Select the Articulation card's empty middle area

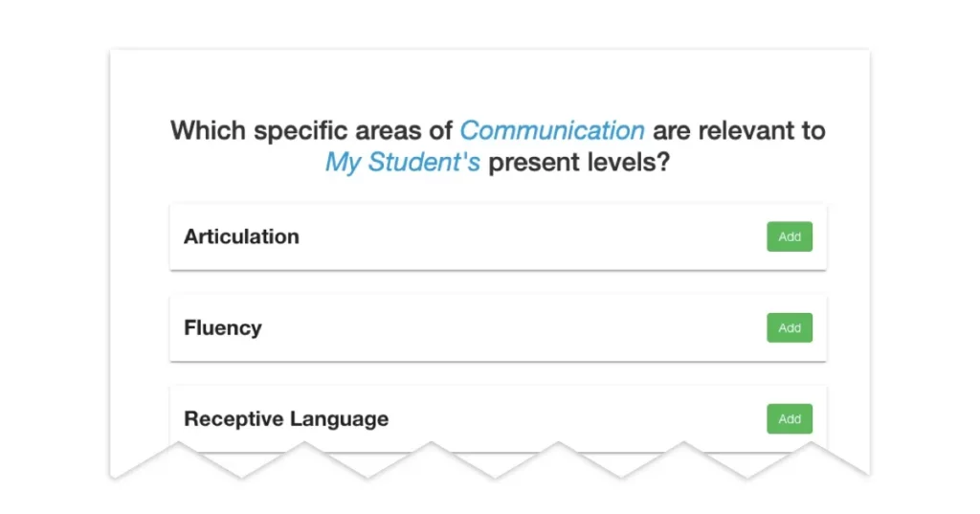(526, 236)
